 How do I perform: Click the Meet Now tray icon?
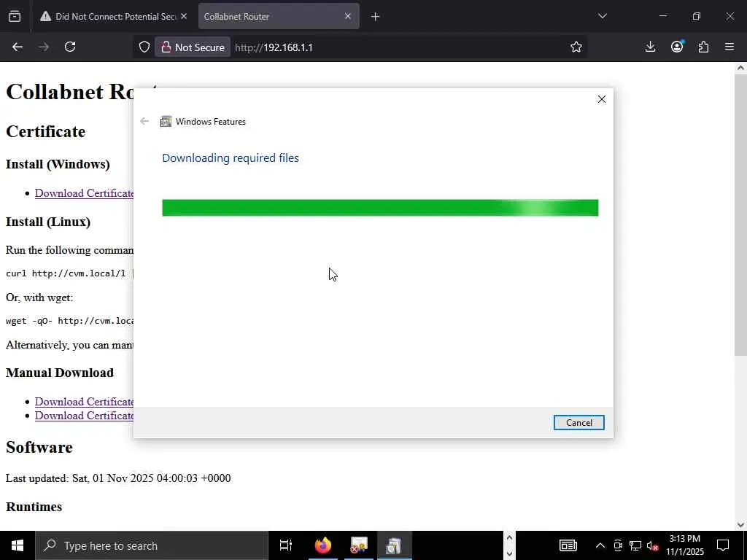pos(618,545)
